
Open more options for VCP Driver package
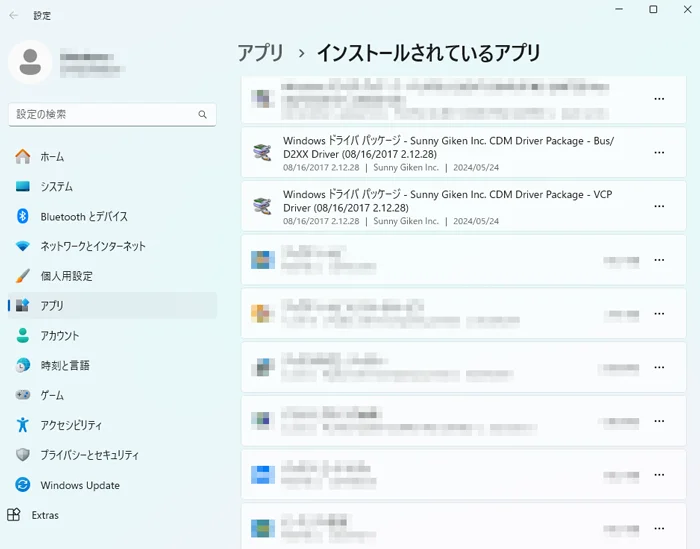(x=659, y=206)
